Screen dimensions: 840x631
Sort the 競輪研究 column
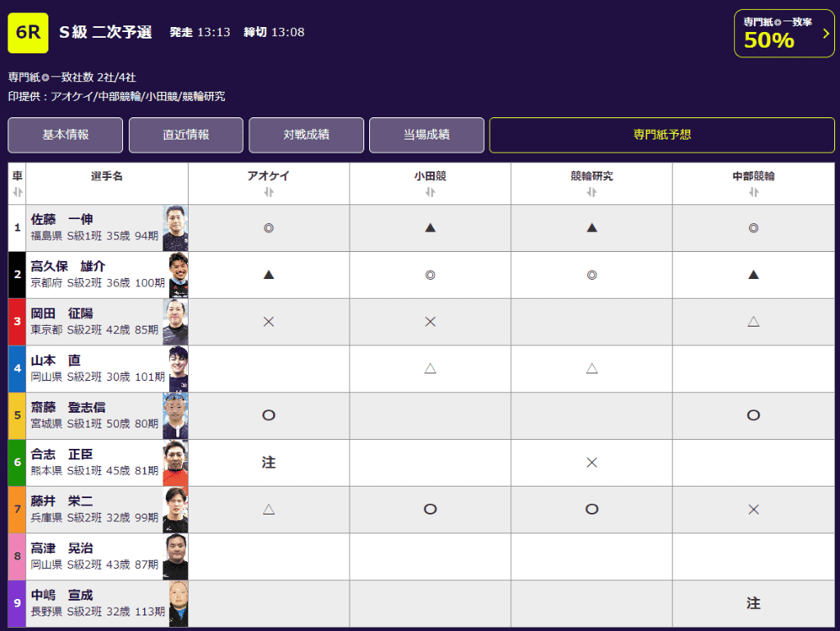coord(591,192)
